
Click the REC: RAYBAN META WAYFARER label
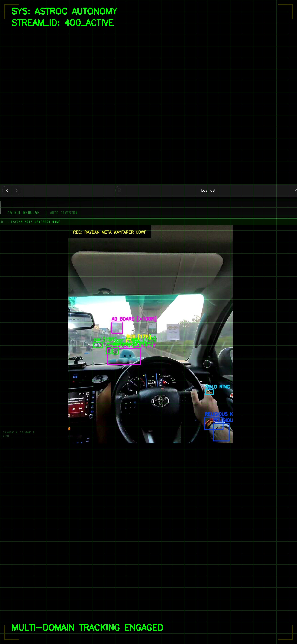point(110,232)
